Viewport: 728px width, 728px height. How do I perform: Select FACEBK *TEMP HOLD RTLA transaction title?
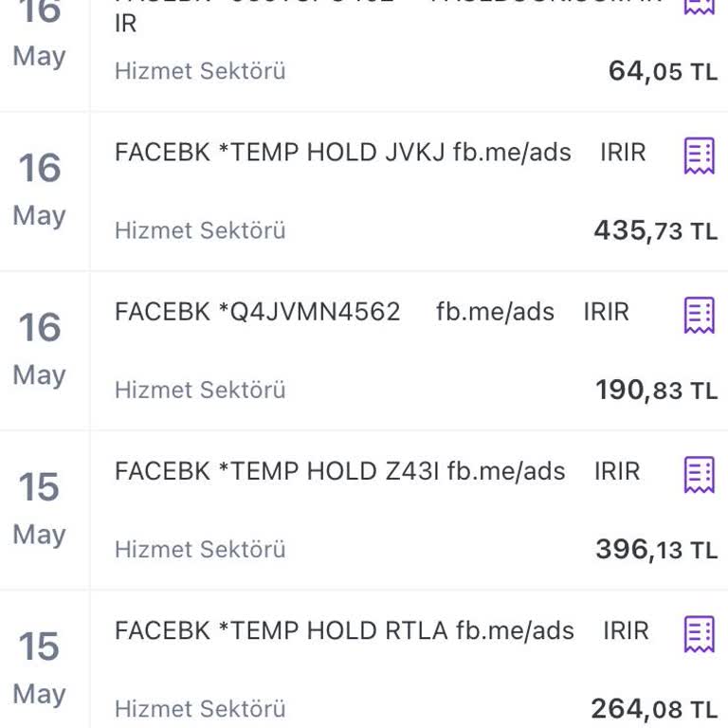pyautogui.click(x=344, y=630)
